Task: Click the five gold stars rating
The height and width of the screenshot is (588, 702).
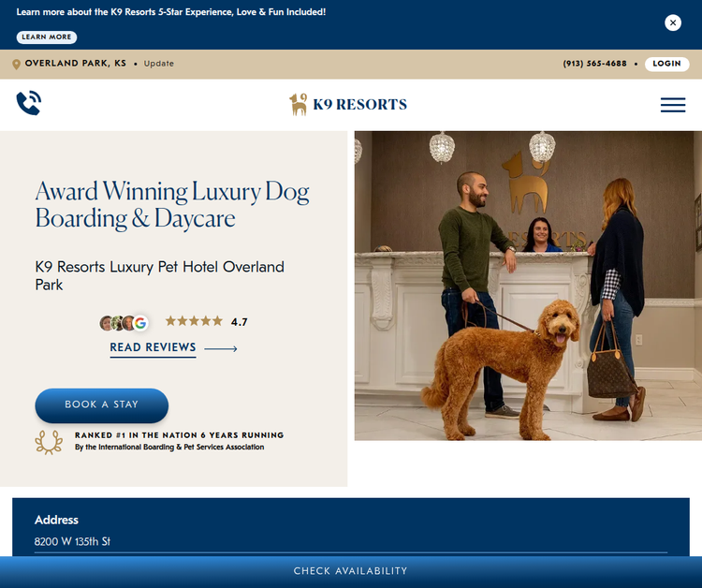Action: [x=194, y=320]
